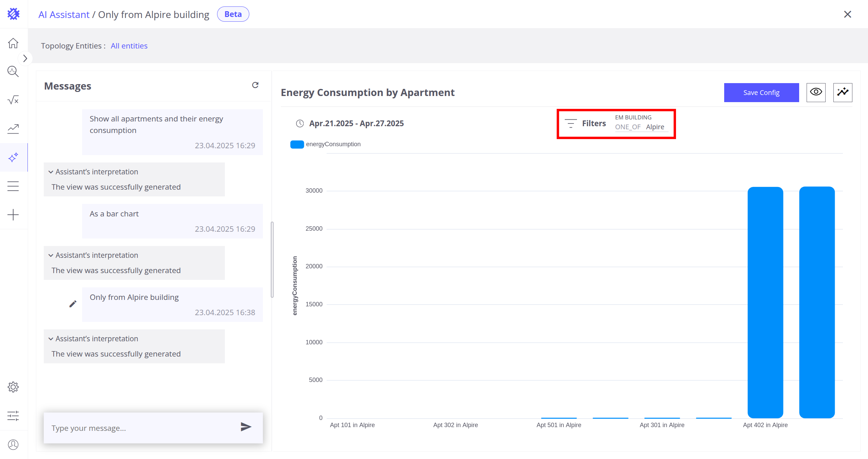This screenshot has height=459, width=868.
Task: Click the Save Config button
Action: coord(761,93)
